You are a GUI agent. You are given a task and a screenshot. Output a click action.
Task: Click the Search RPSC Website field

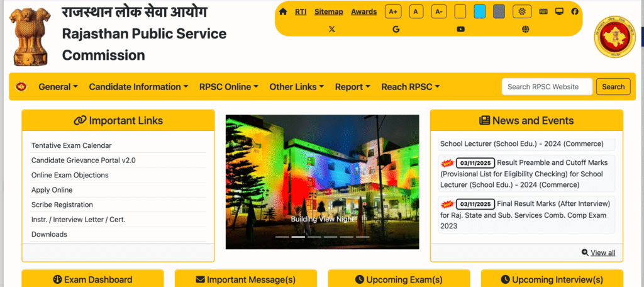pos(547,87)
